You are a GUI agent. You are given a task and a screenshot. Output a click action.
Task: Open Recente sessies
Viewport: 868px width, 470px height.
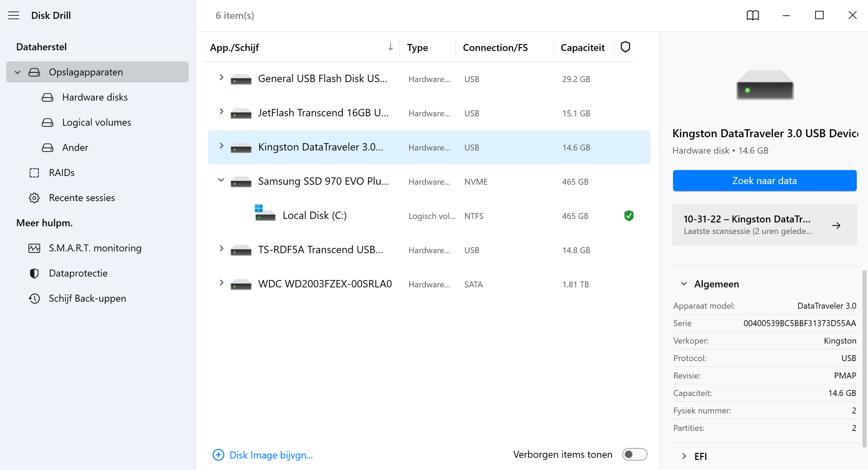(x=82, y=198)
